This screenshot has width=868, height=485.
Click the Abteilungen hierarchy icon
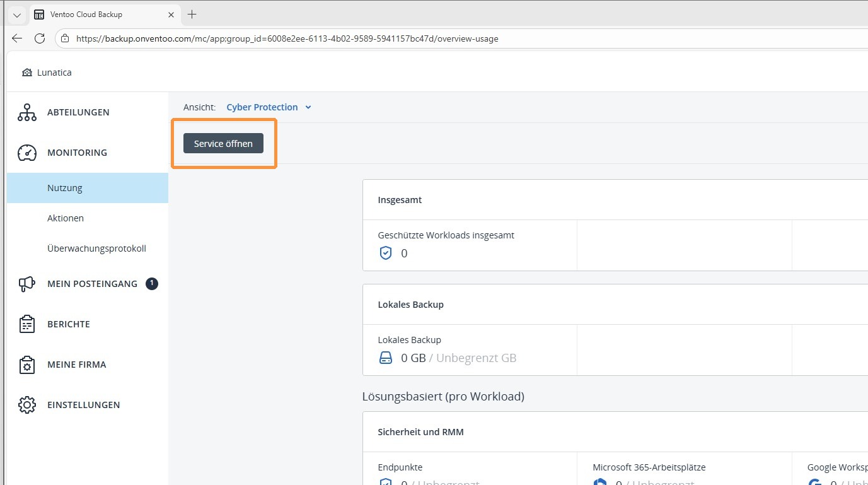pos(27,112)
